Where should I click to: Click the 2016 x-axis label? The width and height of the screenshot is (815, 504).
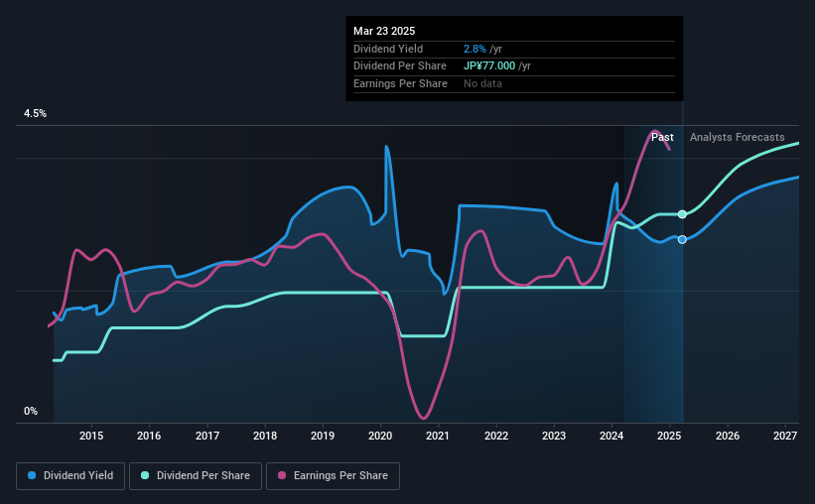149,436
